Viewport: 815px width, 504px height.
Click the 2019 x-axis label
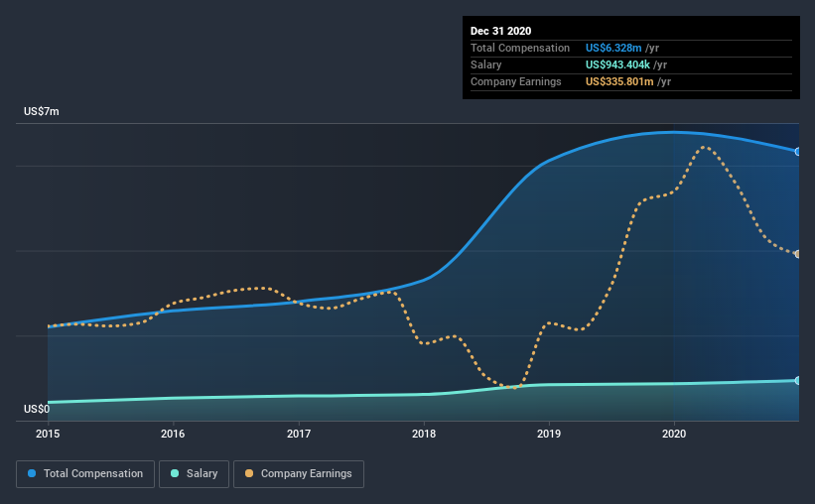(549, 434)
